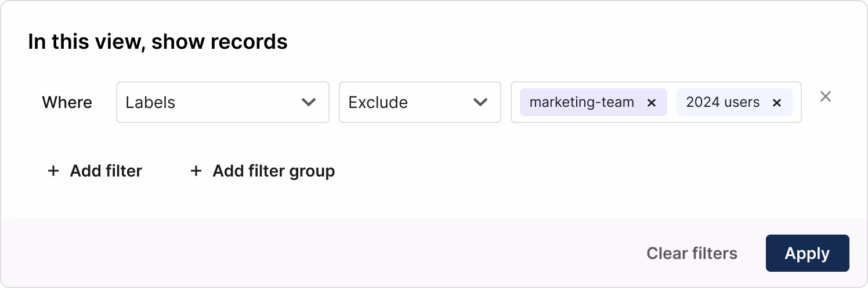Click the word Exclude in the operator selector
The height and width of the screenshot is (288, 868).
pyautogui.click(x=378, y=103)
